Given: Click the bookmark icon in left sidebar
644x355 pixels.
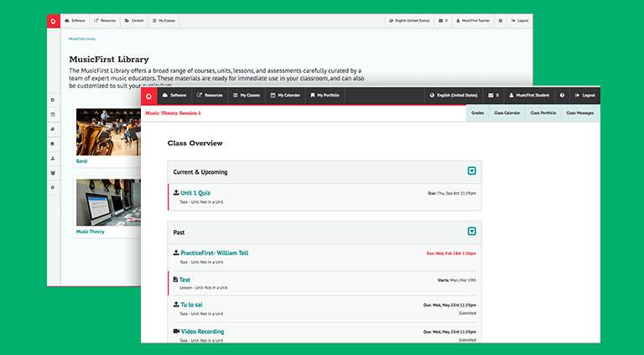Looking at the screenshot, I should click(53, 144).
